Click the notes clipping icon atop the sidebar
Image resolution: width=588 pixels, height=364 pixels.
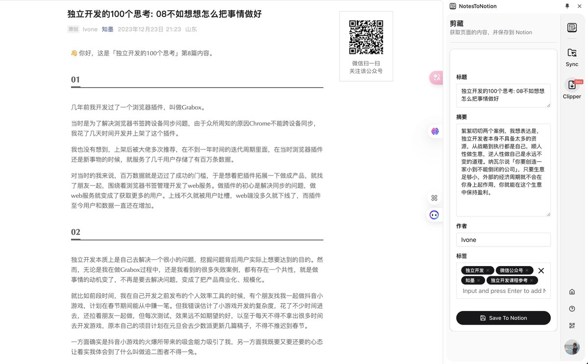coord(572,28)
